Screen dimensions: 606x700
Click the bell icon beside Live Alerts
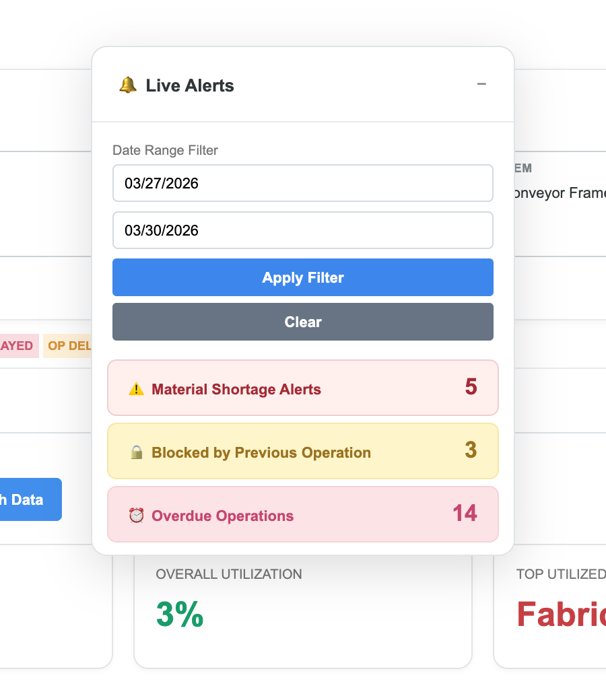(x=128, y=85)
